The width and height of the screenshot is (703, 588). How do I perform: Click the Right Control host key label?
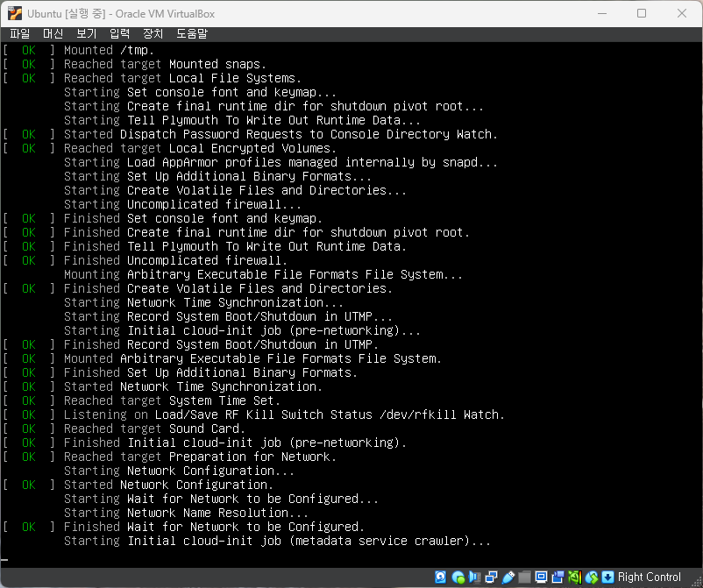click(x=650, y=577)
